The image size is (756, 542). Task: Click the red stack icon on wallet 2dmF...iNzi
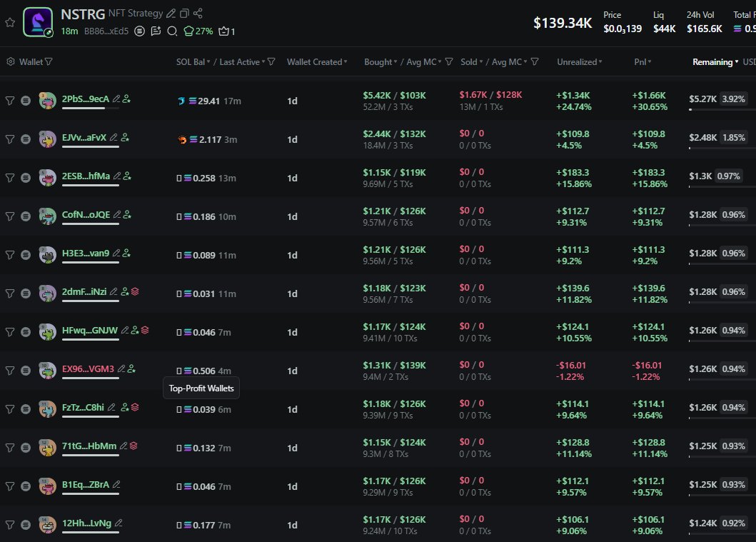click(x=134, y=291)
